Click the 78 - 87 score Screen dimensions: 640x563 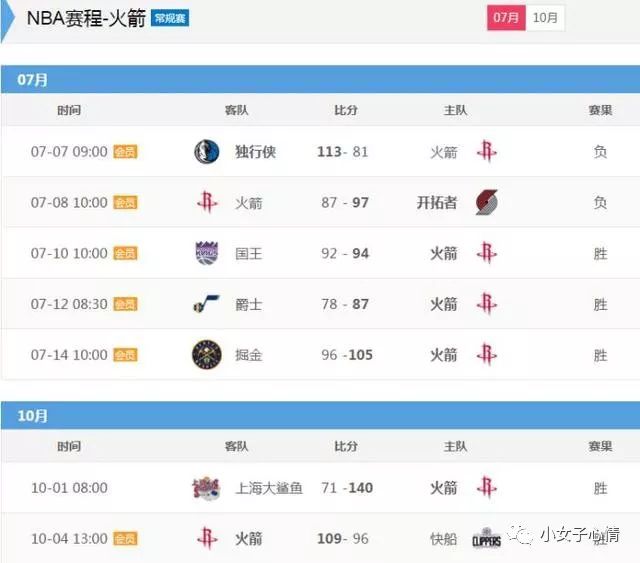(x=344, y=304)
